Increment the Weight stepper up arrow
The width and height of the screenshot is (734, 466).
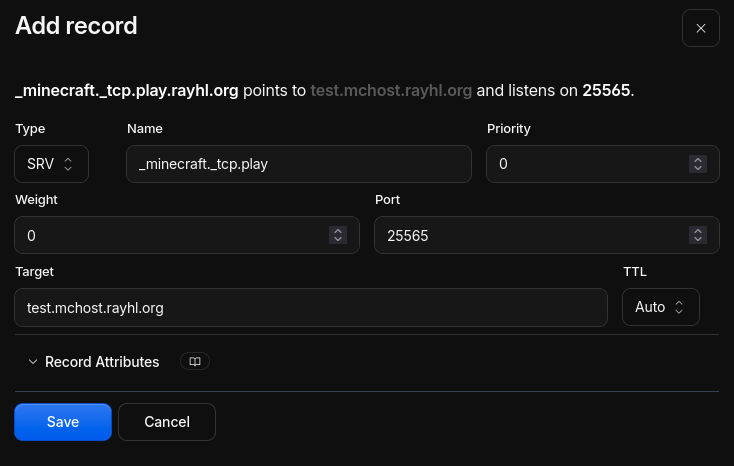(x=338, y=231)
